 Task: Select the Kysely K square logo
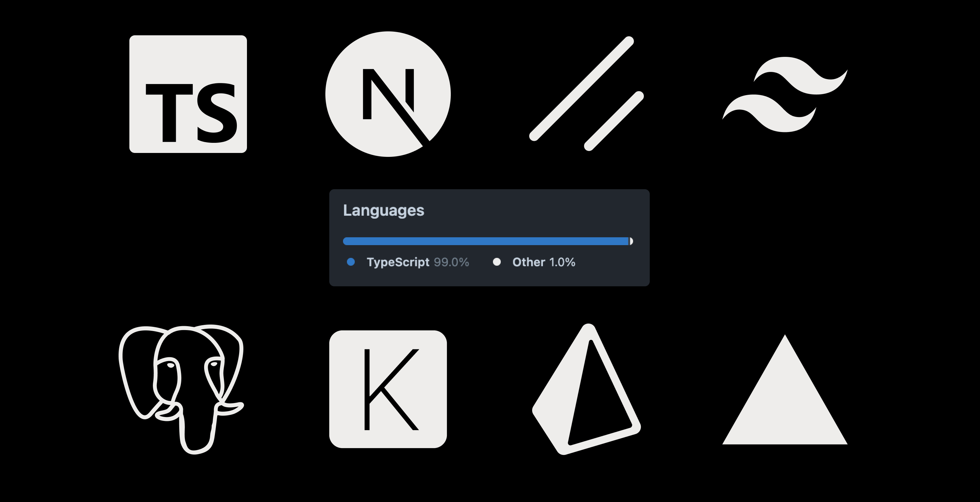388,389
